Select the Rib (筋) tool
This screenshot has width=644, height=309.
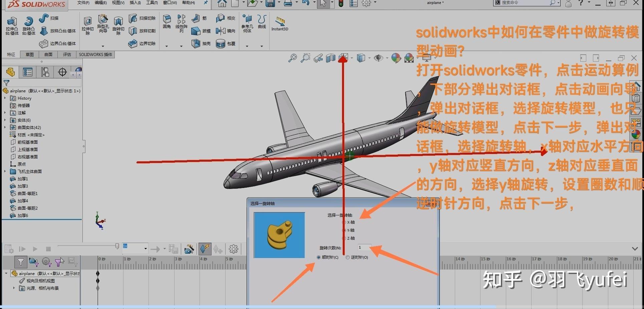pyautogui.click(x=200, y=18)
